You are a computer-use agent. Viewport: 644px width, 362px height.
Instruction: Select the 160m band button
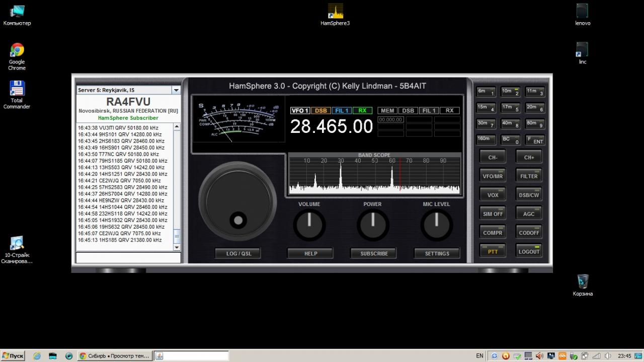coord(486,140)
